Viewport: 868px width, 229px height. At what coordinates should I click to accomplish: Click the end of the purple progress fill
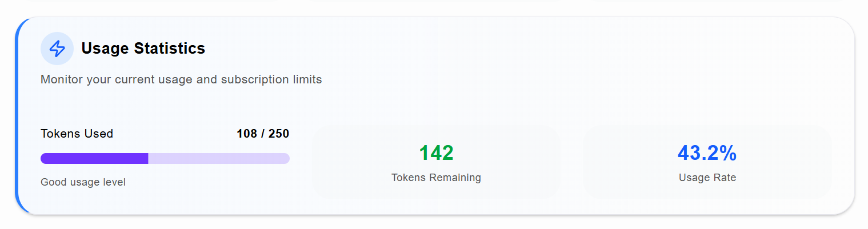pos(146,159)
